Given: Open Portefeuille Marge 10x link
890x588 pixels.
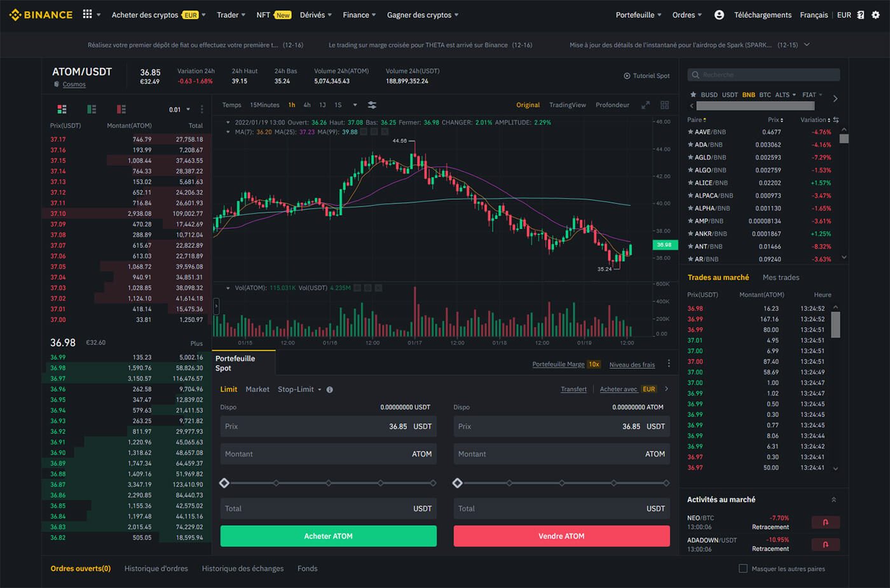Looking at the screenshot, I should click(566, 364).
